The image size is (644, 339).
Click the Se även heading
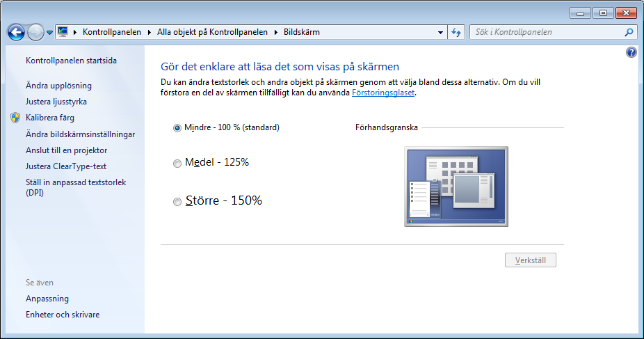40,283
